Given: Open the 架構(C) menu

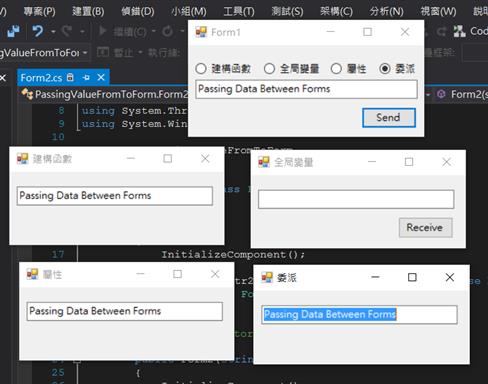Looking at the screenshot, I should pos(336,12).
